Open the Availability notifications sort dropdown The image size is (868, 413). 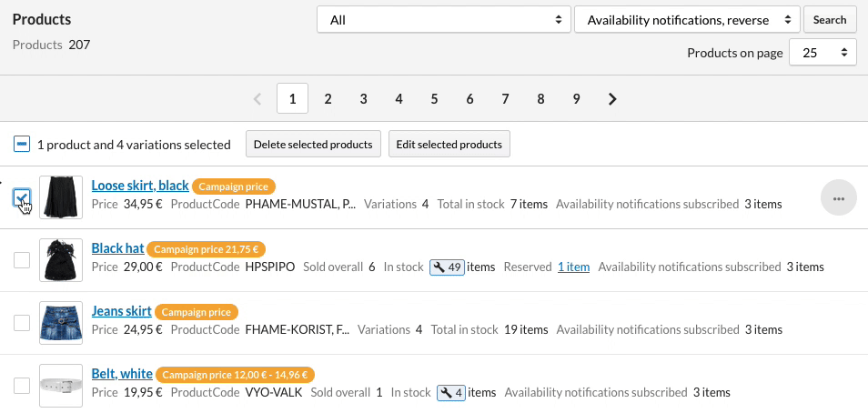click(x=687, y=20)
